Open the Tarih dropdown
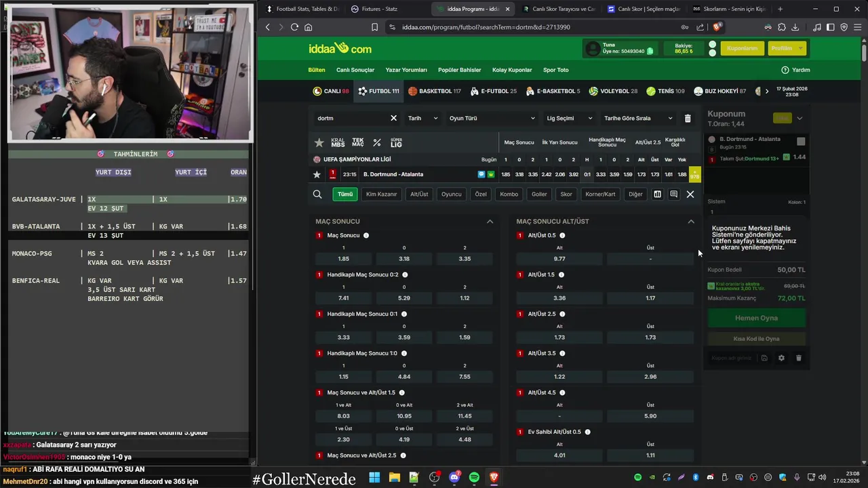Image resolution: width=868 pixels, height=488 pixels. pos(423,118)
